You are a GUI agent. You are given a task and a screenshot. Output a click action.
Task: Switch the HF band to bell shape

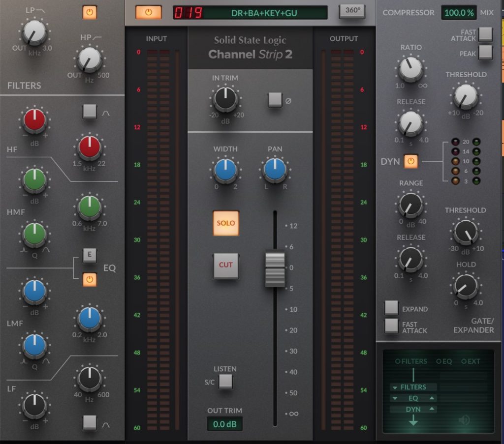pos(90,112)
